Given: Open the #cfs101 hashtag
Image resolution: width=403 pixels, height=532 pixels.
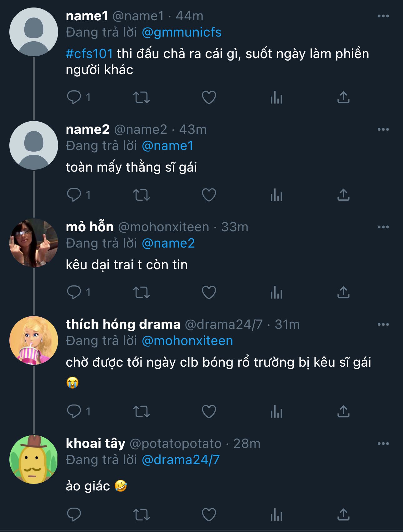Looking at the screenshot, I should tap(89, 54).
